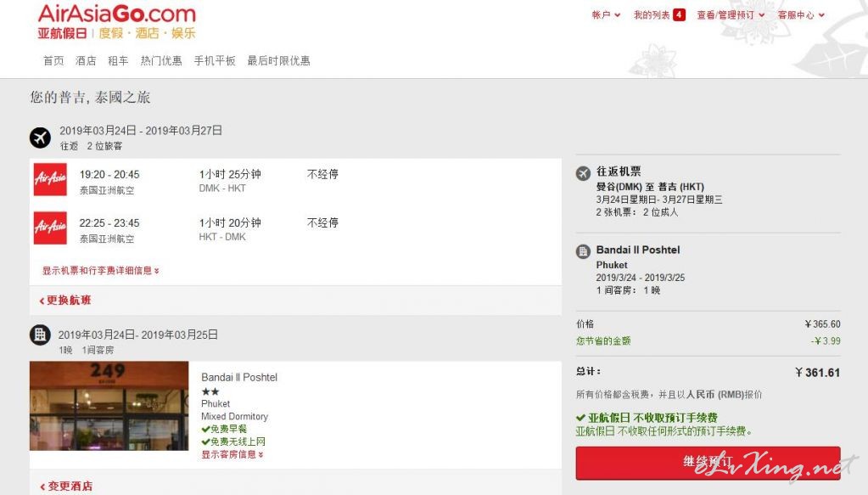Expand 显示机票和行李费详细信息 details
The height and width of the screenshot is (495, 868).
101,271
